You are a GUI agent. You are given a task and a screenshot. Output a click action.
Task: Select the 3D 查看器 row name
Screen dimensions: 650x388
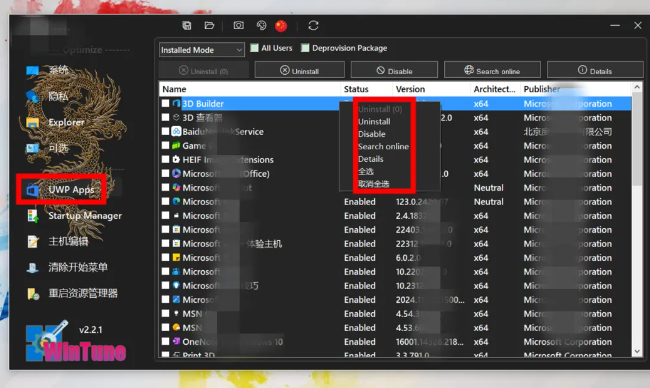coord(203,118)
